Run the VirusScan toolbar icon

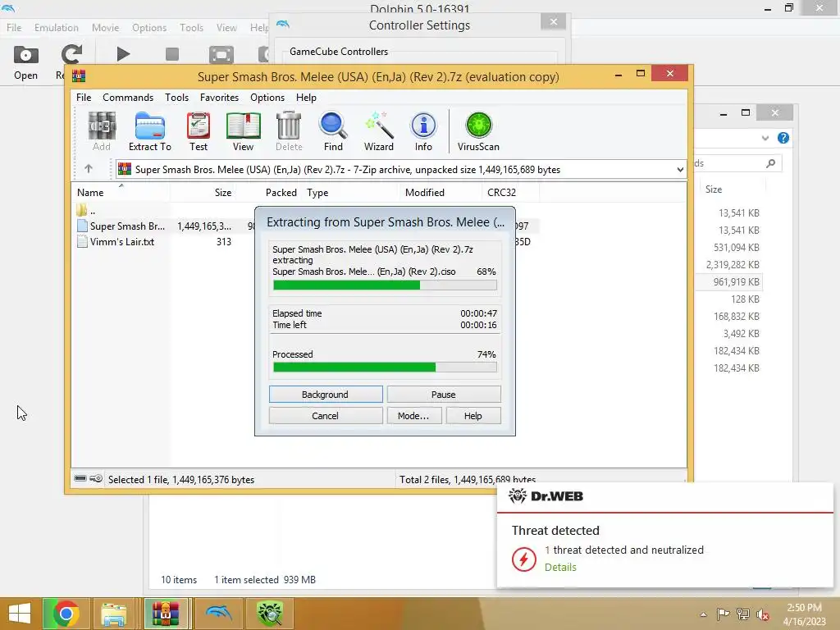tap(478, 131)
